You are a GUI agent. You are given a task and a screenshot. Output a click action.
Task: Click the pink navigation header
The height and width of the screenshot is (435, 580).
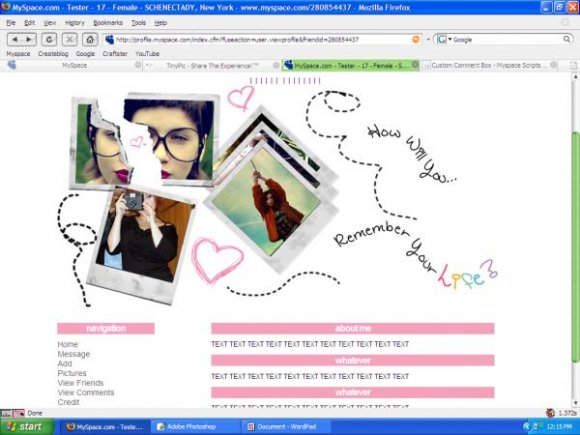tap(106, 328)
